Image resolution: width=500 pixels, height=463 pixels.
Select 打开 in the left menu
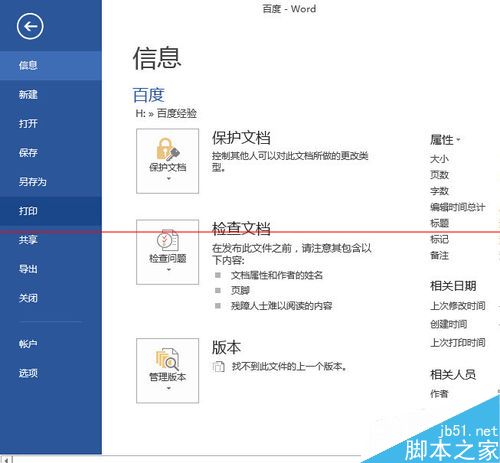pos(51,124)
